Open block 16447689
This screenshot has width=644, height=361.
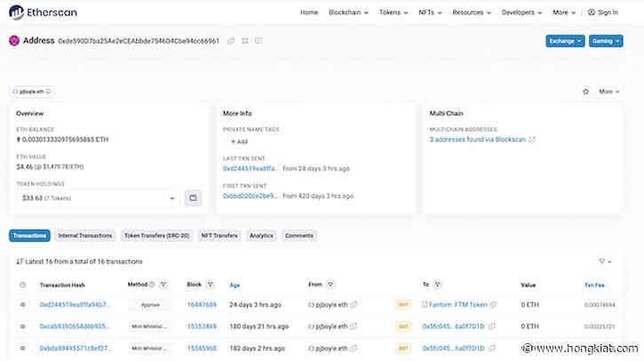click(x=202, y=305)
